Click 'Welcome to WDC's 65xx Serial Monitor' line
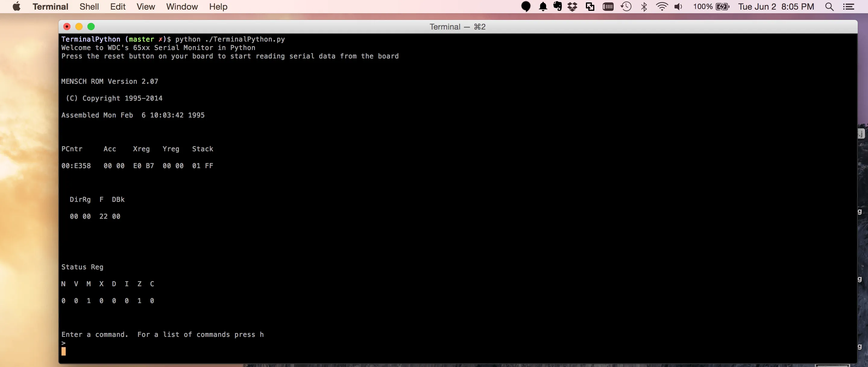The image size is (868, 367). pyautogui.click(x=158, y=48)
